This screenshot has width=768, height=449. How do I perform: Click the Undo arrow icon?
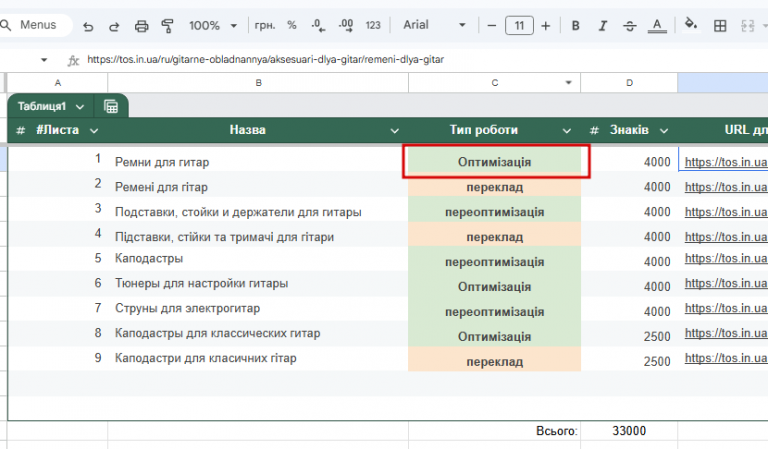click(x=88, y=26)
